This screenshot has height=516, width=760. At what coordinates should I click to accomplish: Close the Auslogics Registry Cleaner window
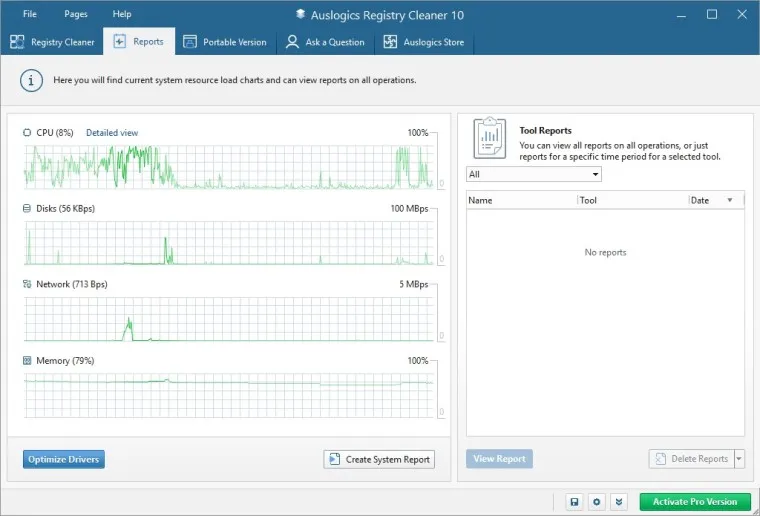tap(742, 15)
